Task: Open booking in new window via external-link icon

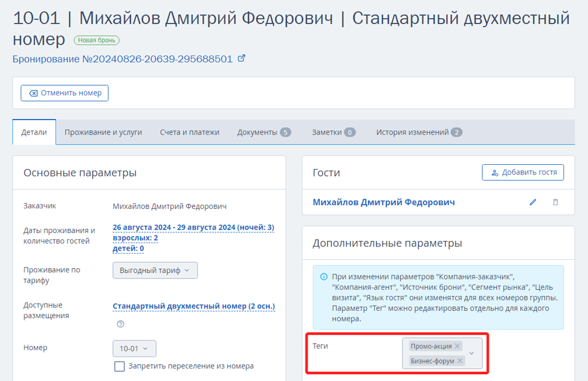Action: [x=242, y=59]
